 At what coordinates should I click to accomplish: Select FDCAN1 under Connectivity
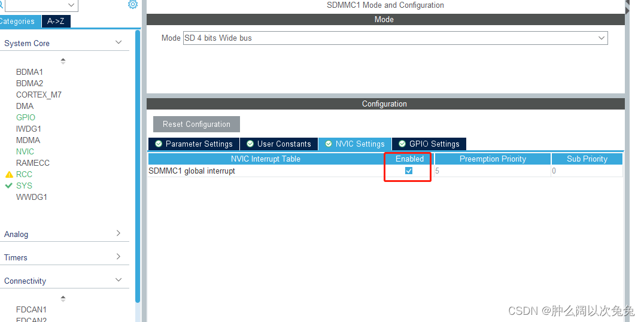(x=31, y=309)
